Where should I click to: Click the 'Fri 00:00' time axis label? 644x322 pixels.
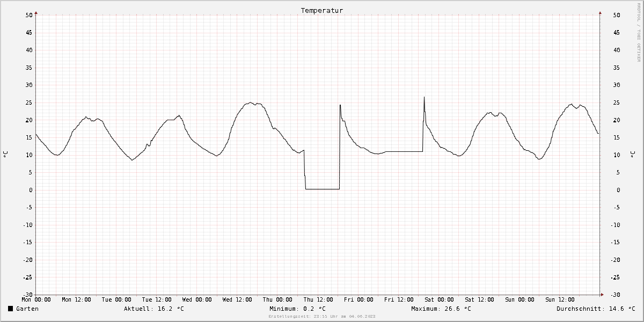coord(358,299)
